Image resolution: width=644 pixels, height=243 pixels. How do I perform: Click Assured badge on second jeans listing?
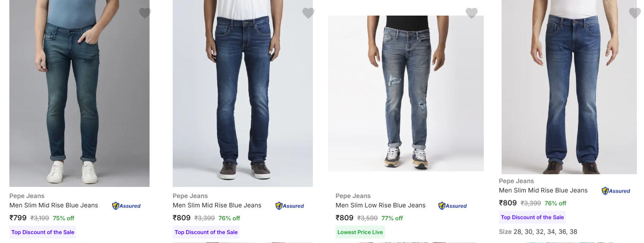coord(290,206)
